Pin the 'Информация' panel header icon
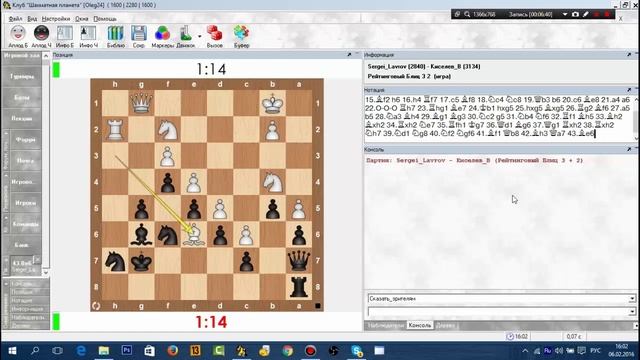The image size is (640, 360). coord(629,55)
